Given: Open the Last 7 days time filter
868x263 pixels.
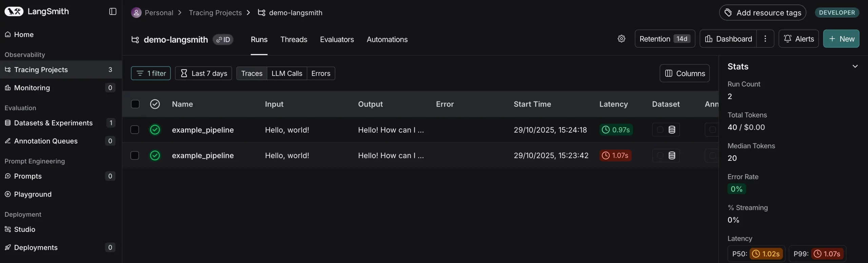Looking at the screenshot, I should (203, 73).
